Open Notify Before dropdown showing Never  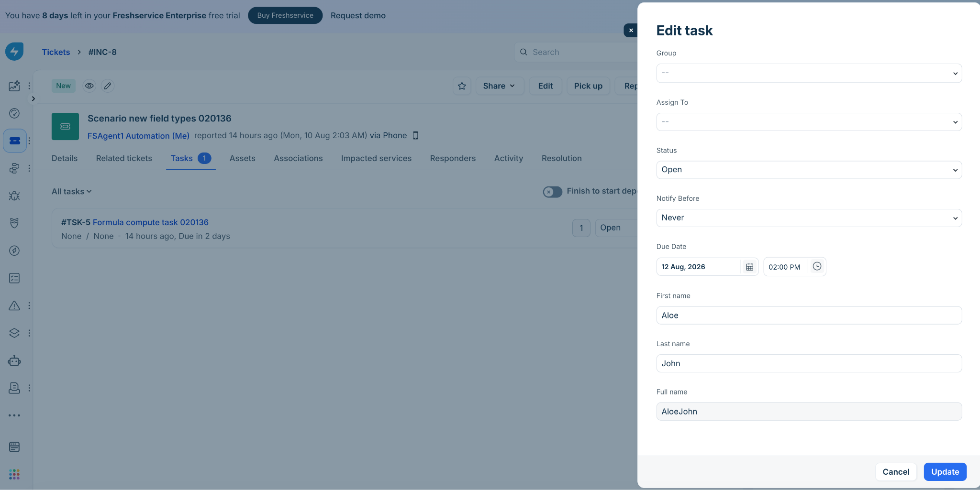click(809, 218)
